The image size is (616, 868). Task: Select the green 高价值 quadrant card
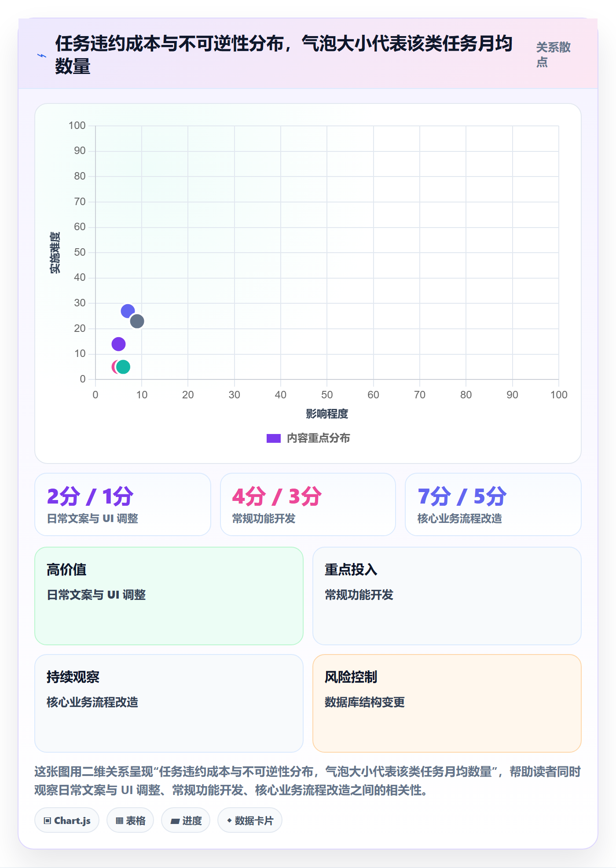169,596
